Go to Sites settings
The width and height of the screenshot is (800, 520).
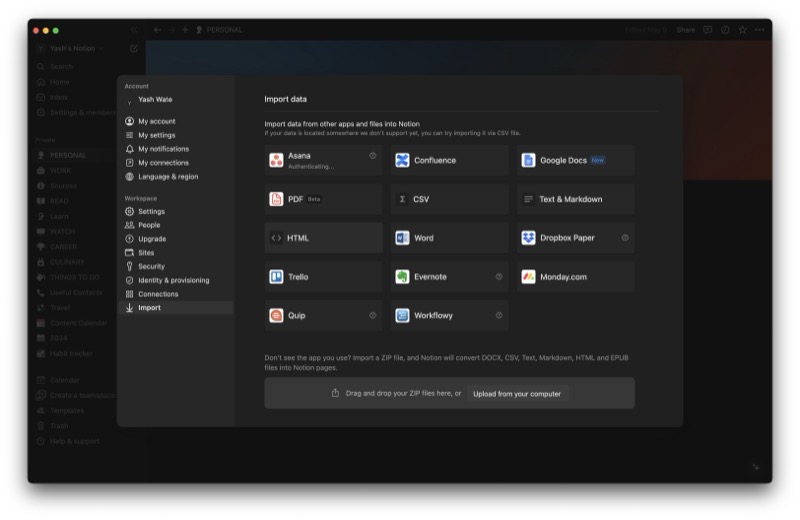pyautogui.click(x=176, y=253)
